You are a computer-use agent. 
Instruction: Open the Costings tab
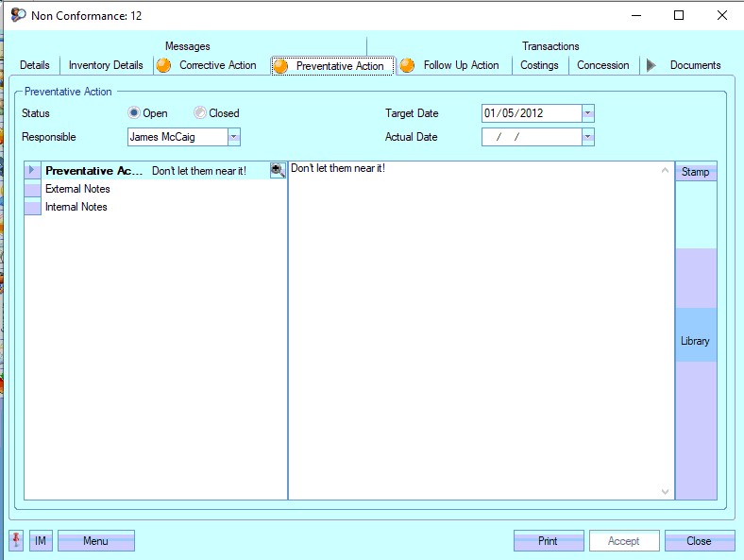539,65
